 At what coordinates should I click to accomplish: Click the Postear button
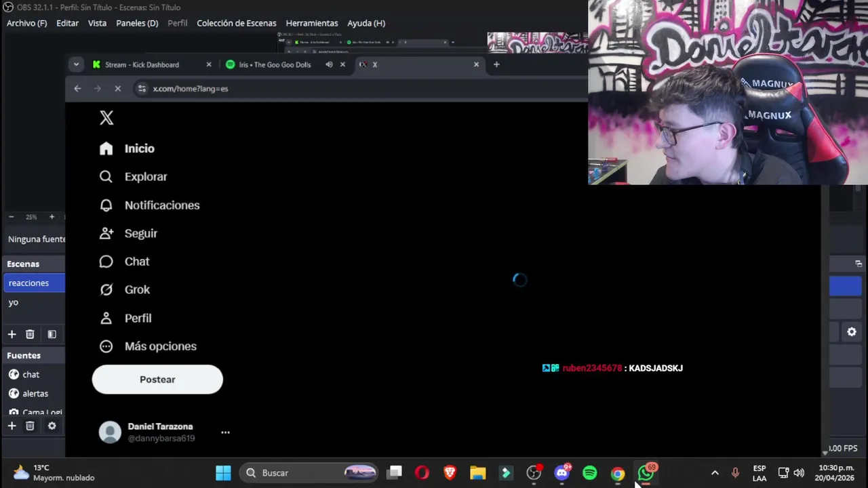tap(157, 380)
